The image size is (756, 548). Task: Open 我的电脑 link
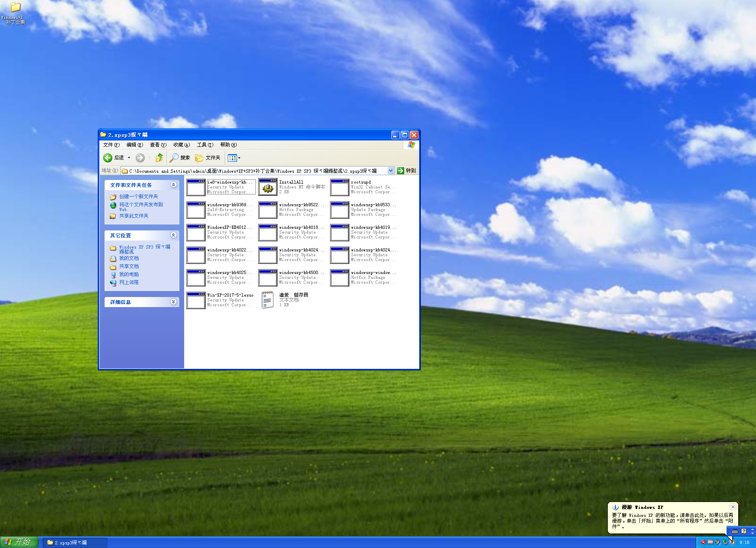coord(129,274)
